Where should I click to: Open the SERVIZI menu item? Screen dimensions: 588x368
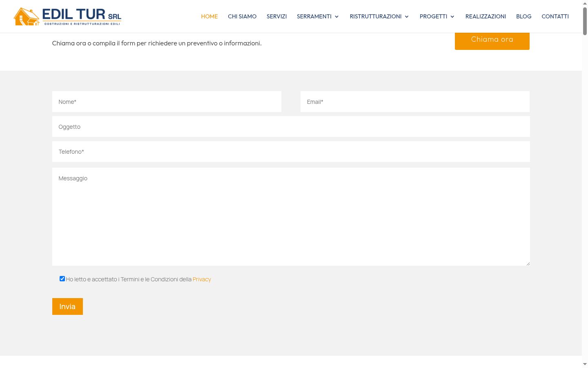(x=276, y=16)
